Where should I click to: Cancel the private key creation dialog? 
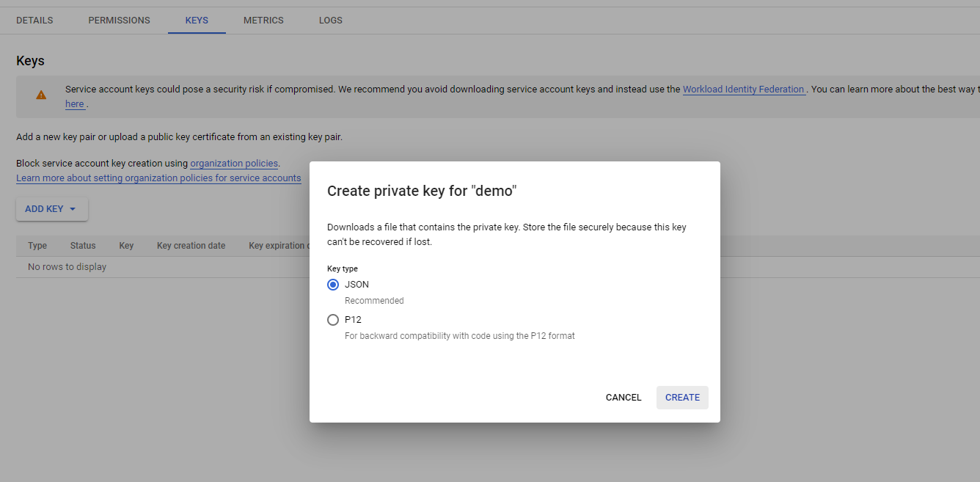(x=624, y=398)
